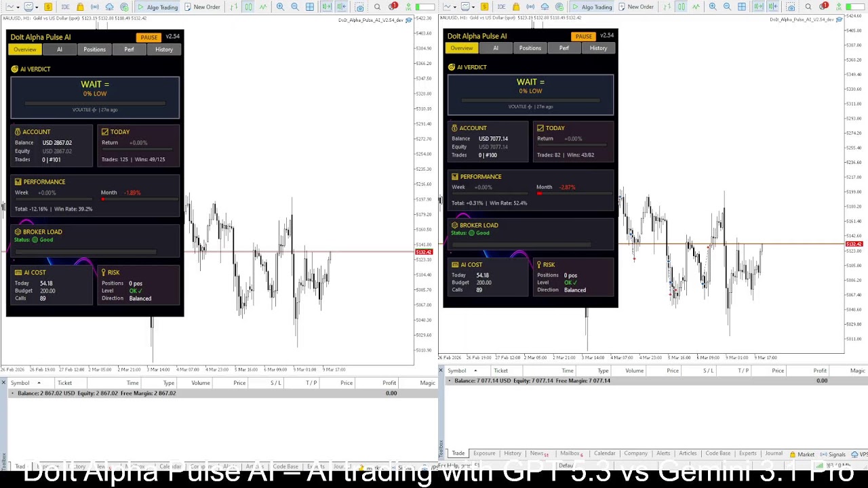Click Experts tab in right Toolbox
868x488 pixels.
click(x=748, y=453)
